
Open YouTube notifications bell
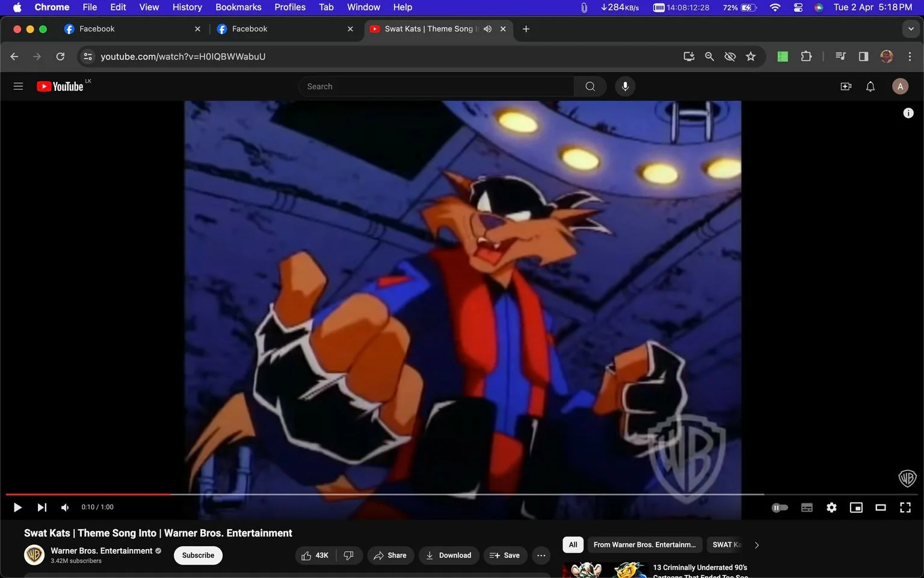click(870, 86)
